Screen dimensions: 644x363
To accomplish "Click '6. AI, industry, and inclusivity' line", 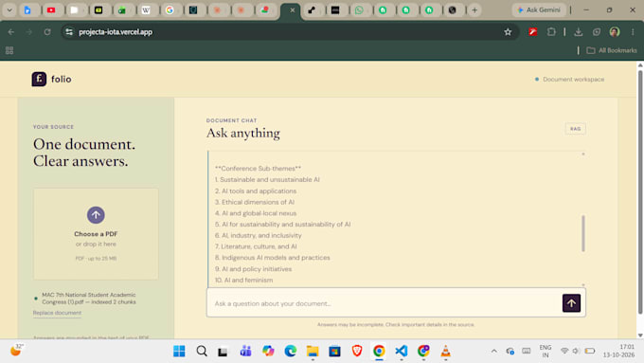I will [258, 236].
